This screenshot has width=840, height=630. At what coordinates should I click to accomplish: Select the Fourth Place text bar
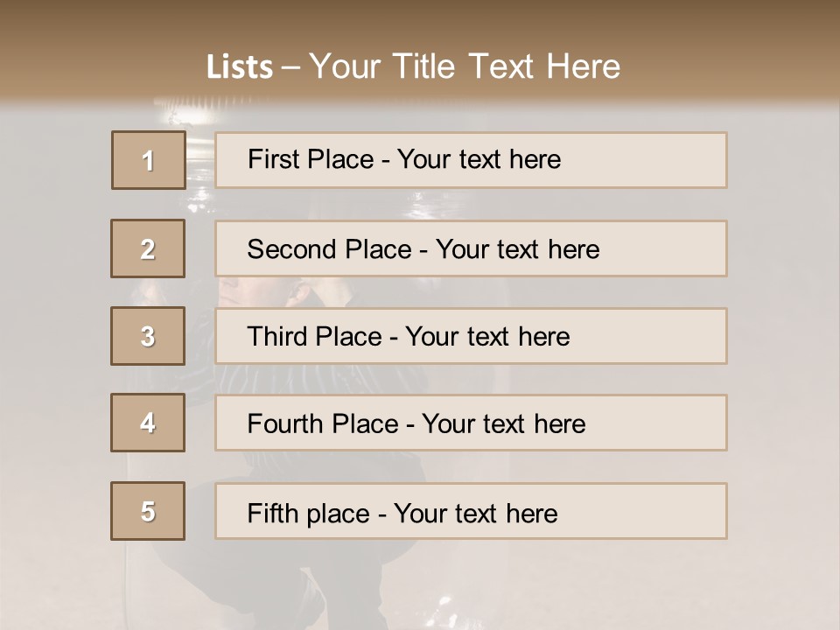(x=471, y=423)
